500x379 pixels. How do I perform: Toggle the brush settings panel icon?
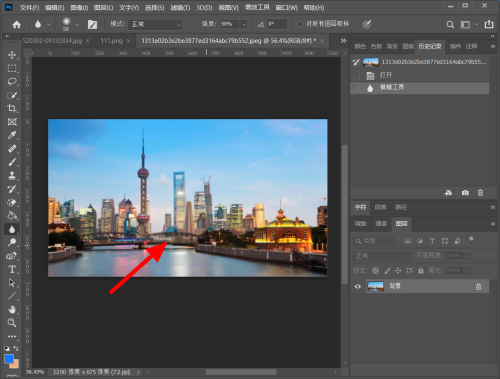(92, 24)
